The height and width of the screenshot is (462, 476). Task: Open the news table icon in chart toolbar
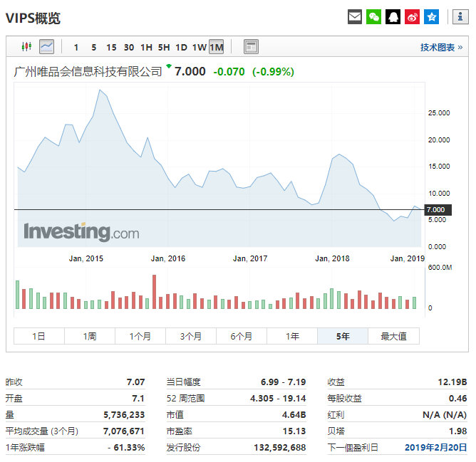[x=251, y=47]
